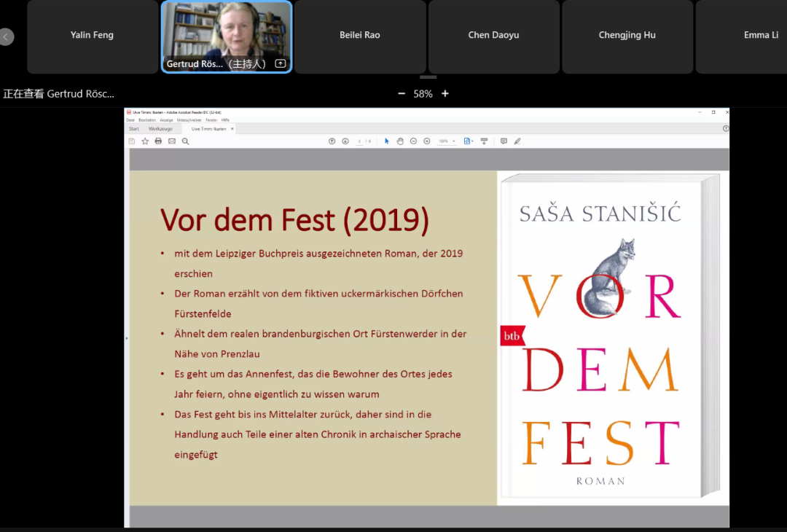Open the Datei menu
The width and height of the screenshot is (787, 532).
(130, 120)
